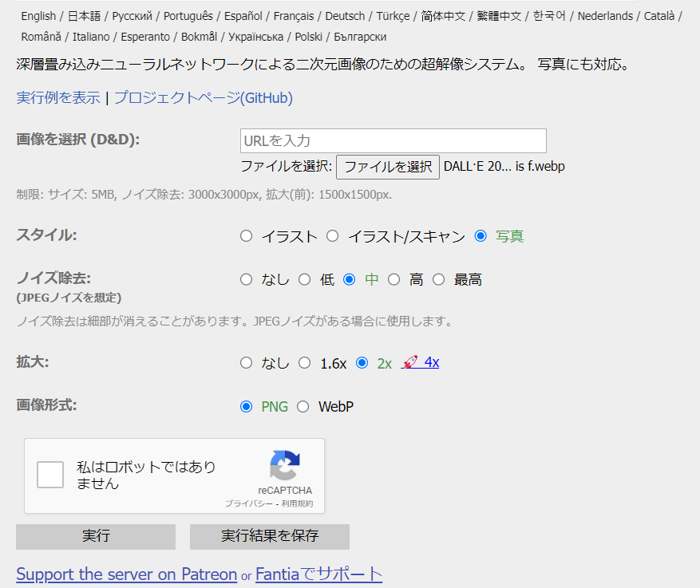
Task: Check the 私はロボットではありません checkbox
Action: pyautogui.click(x=49, y=474)
